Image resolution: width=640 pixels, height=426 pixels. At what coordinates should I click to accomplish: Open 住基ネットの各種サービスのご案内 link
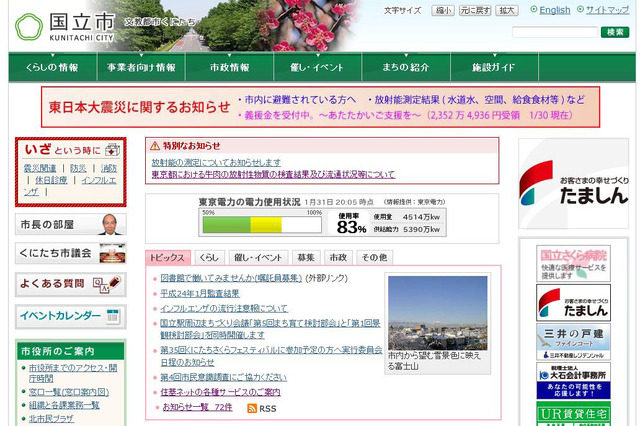[220, 392]
